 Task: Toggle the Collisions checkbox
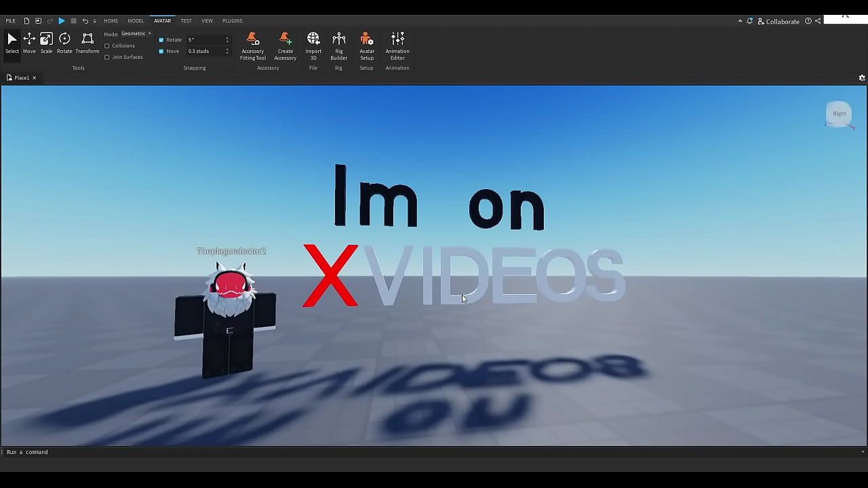[107, 46]
